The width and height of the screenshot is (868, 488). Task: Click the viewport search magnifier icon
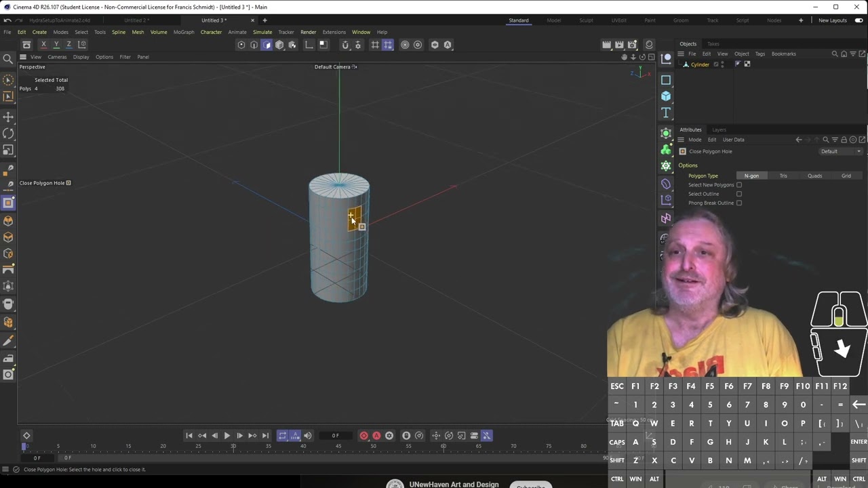(8, 59)
